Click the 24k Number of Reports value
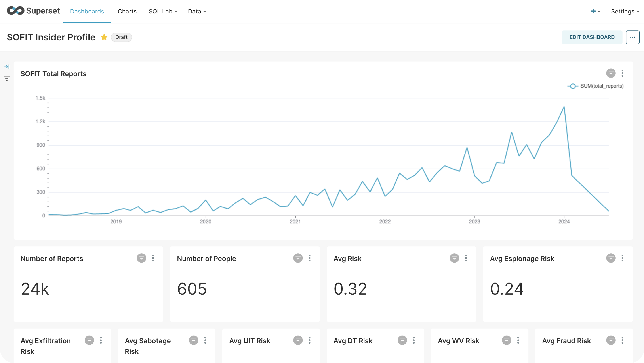644x363 pixels. pos(35,289)
